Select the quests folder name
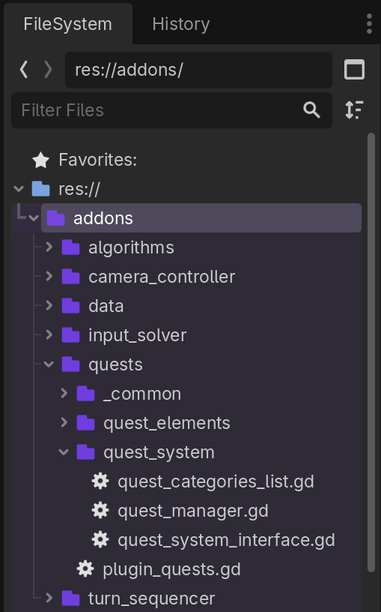This screenshot has height=612, width=381. point(116,365)
